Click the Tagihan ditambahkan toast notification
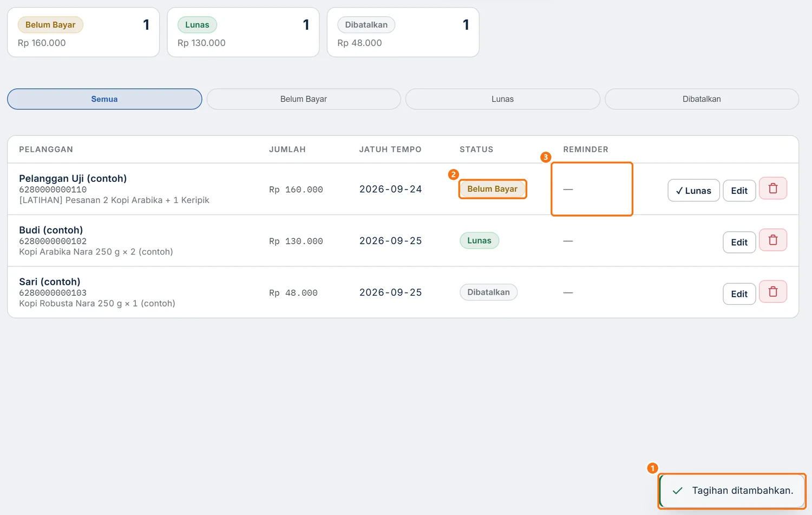Viewport: 812px width, 515px height. (732, 491)
